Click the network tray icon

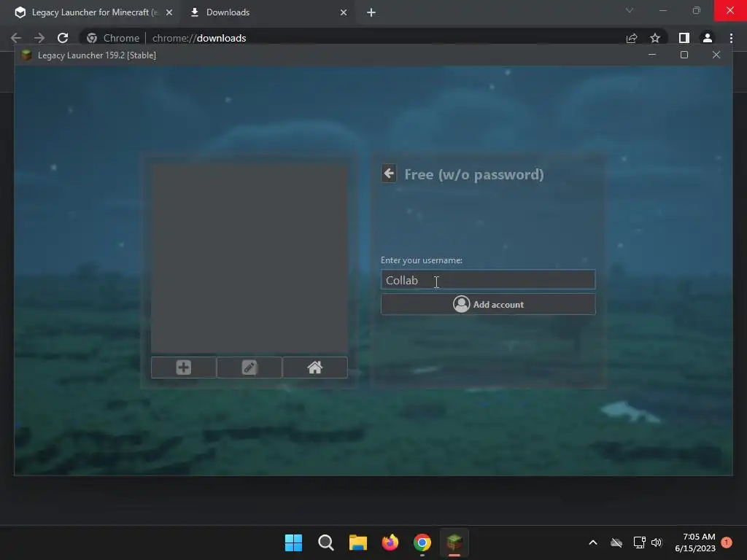(639, 542)
